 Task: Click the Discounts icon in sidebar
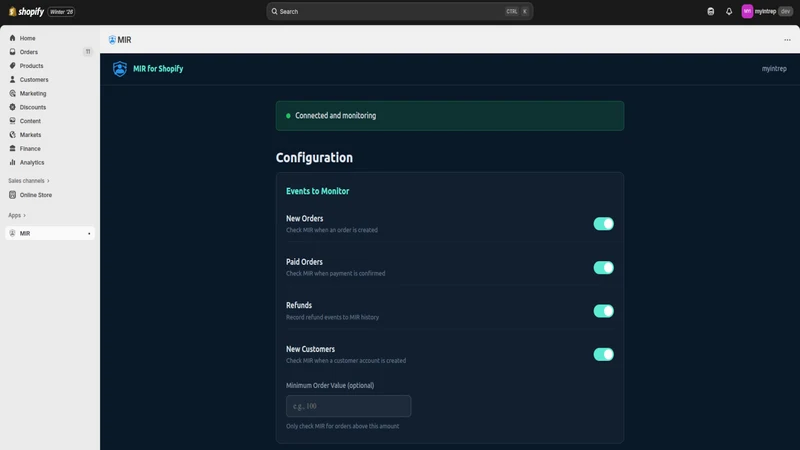click(x=12, y=107)
